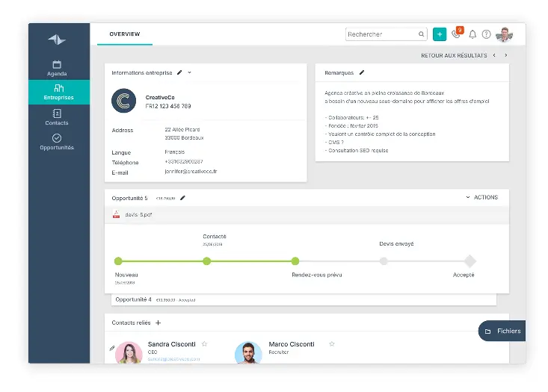Go to Entreprises in the sidebar
The height and width of the screenshot is (392, 548).
[x=59, y=92]
